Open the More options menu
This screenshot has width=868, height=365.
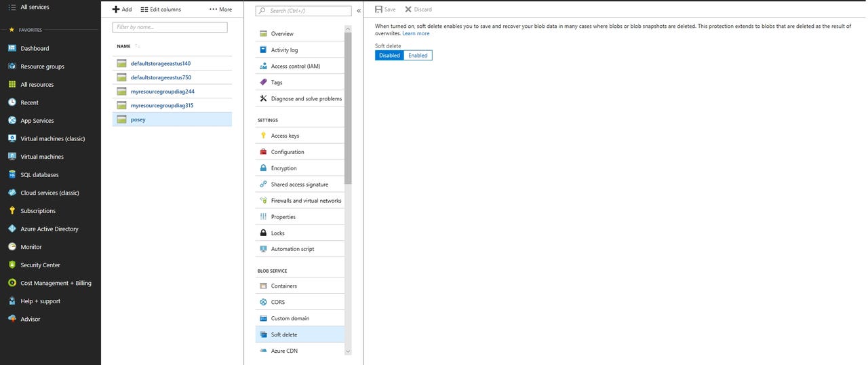pyautogui.click(x=221, y=9)
